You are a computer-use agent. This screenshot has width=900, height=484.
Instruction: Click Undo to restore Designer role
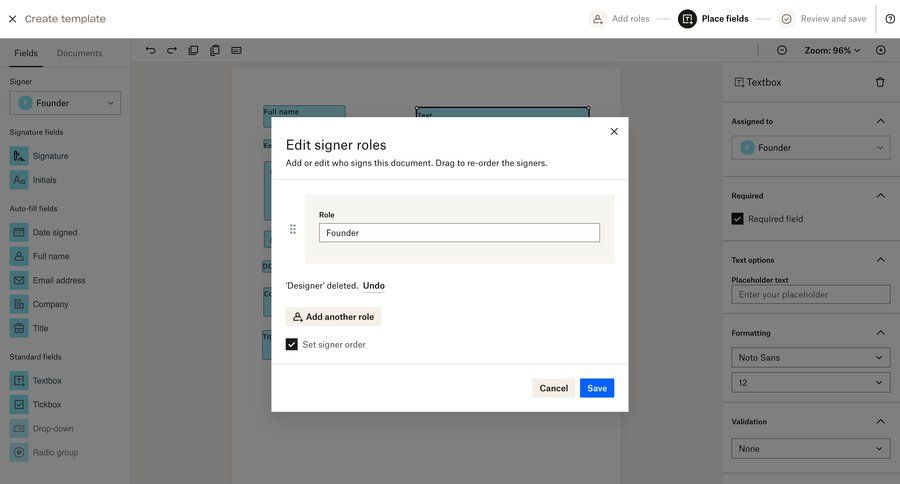point(373,286)
